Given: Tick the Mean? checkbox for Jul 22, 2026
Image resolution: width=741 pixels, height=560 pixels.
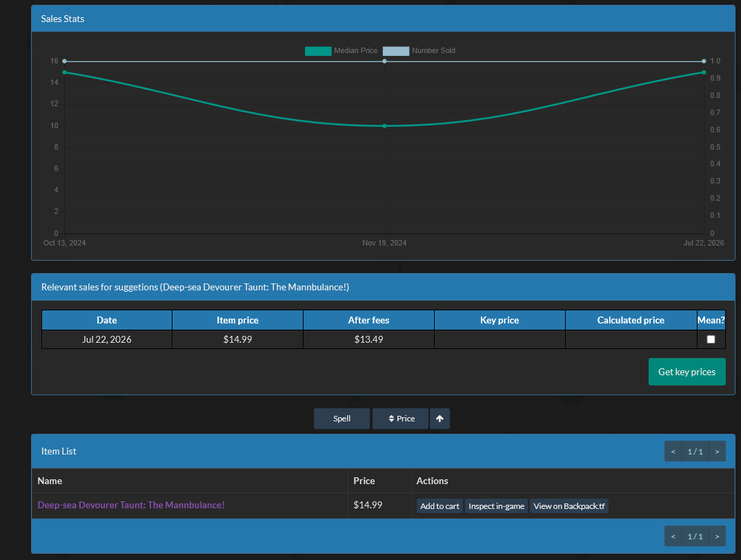Looking at the screenshot, I should pyautogui.click(x=711, y=339).
